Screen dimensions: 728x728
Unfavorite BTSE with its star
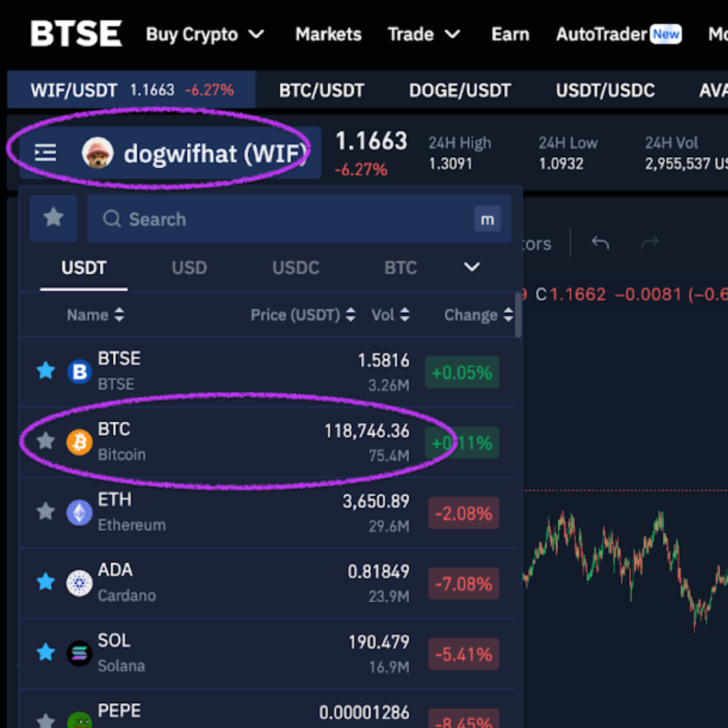click(45, 370)
